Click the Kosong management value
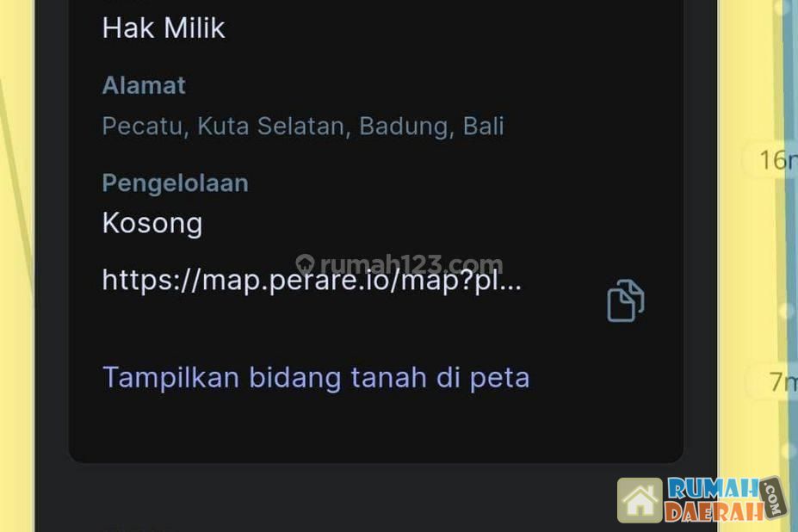798x532 pixels. coord(152,224)
